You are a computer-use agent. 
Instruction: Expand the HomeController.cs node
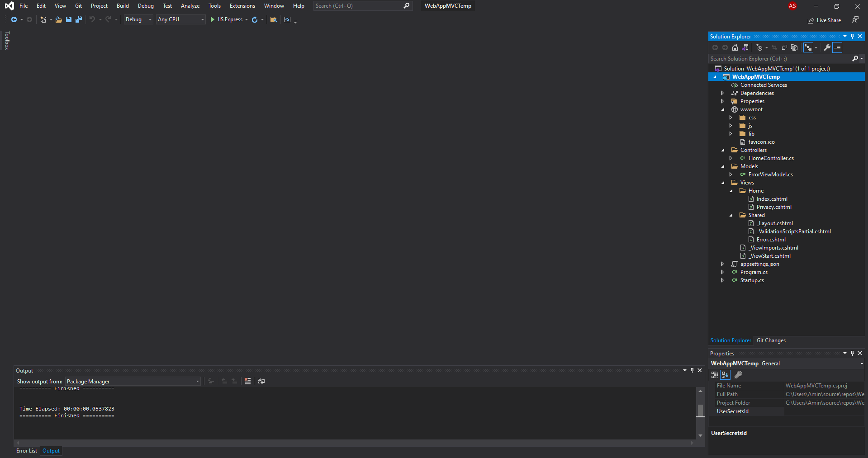731,158
